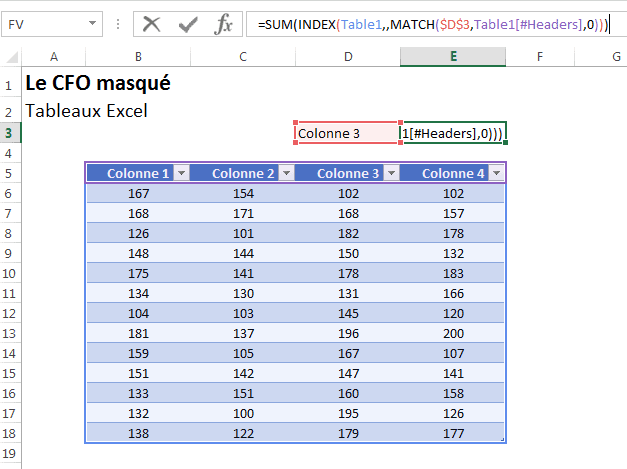Select column B header
Screen dimensions: 627x469
point(138,58)
